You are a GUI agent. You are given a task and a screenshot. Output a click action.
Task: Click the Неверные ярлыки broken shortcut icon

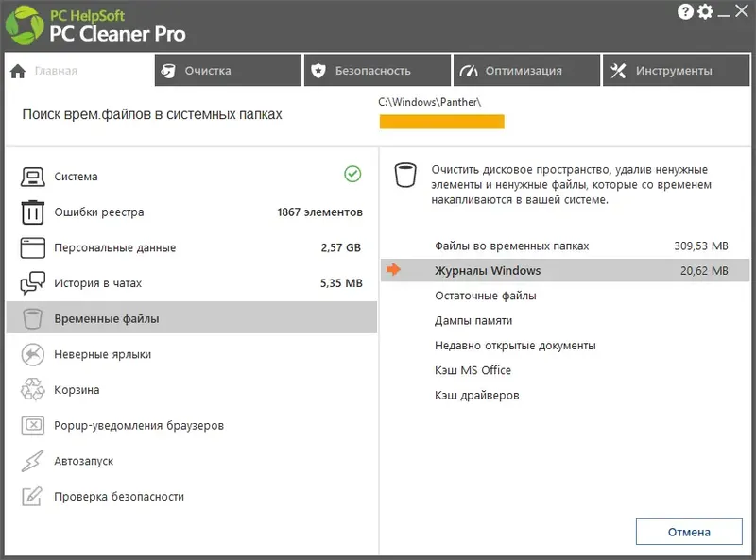coord(32,354)
